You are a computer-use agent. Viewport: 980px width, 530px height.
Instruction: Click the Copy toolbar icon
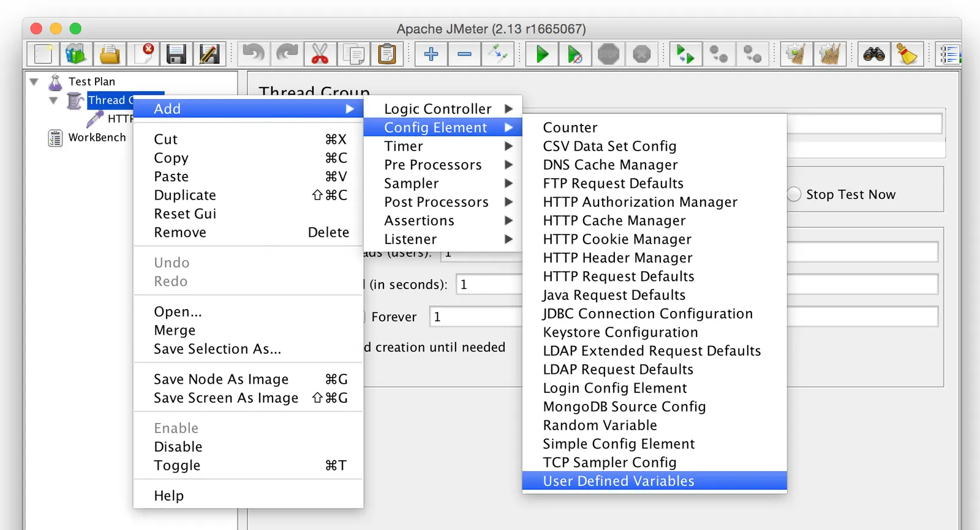click(353, 54)
